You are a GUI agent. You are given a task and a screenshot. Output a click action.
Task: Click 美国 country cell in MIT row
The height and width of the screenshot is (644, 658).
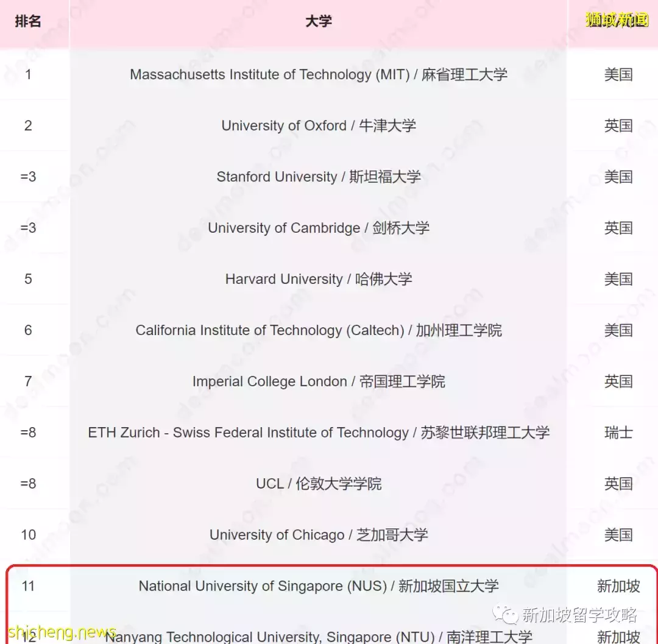618,75
